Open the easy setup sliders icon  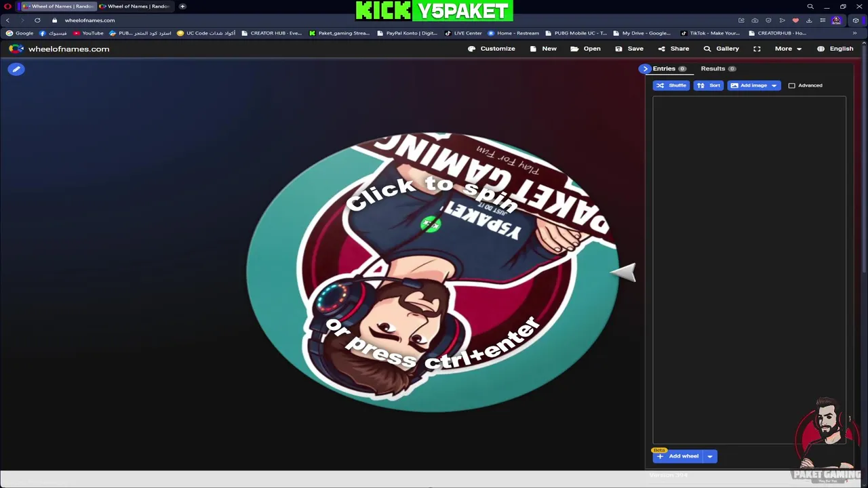click(x=823, y=20)
